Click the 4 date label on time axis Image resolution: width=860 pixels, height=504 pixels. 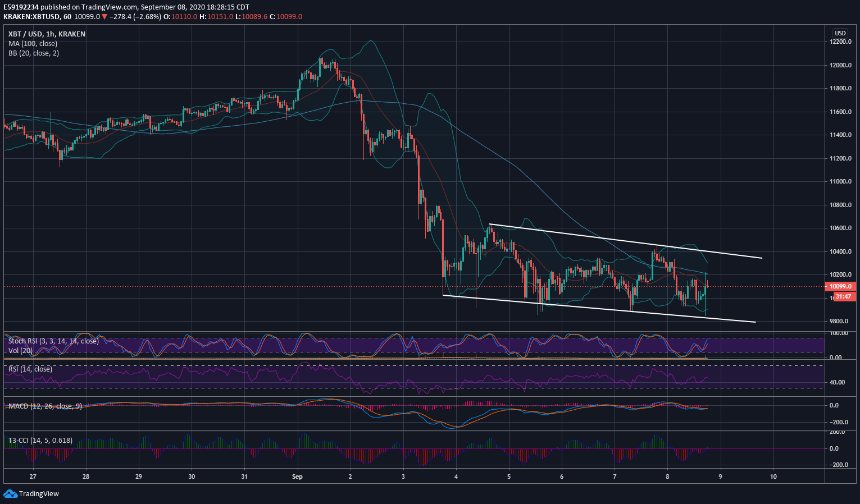coord(456,477)
